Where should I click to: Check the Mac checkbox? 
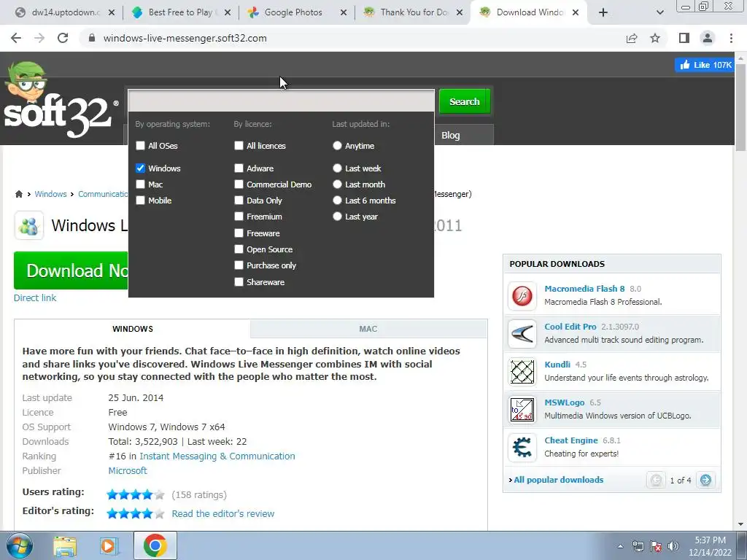[x=140, y=184]
